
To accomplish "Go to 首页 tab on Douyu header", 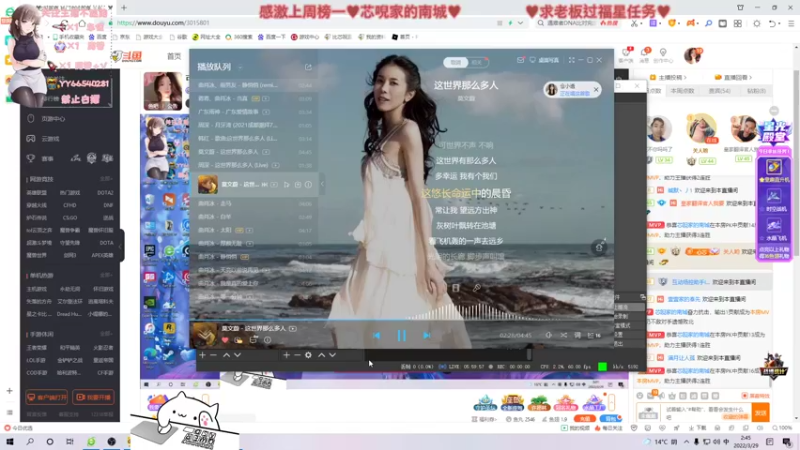I will (174, 56).
